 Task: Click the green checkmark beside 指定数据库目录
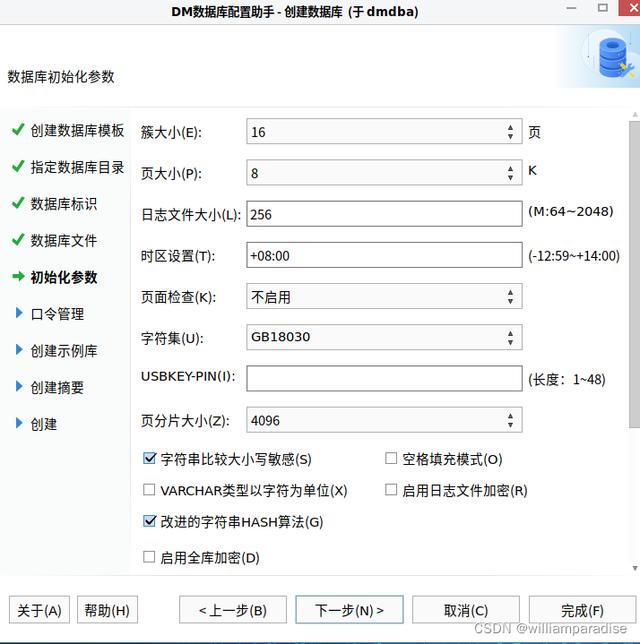pyautogui.click(x=18, y=166)
